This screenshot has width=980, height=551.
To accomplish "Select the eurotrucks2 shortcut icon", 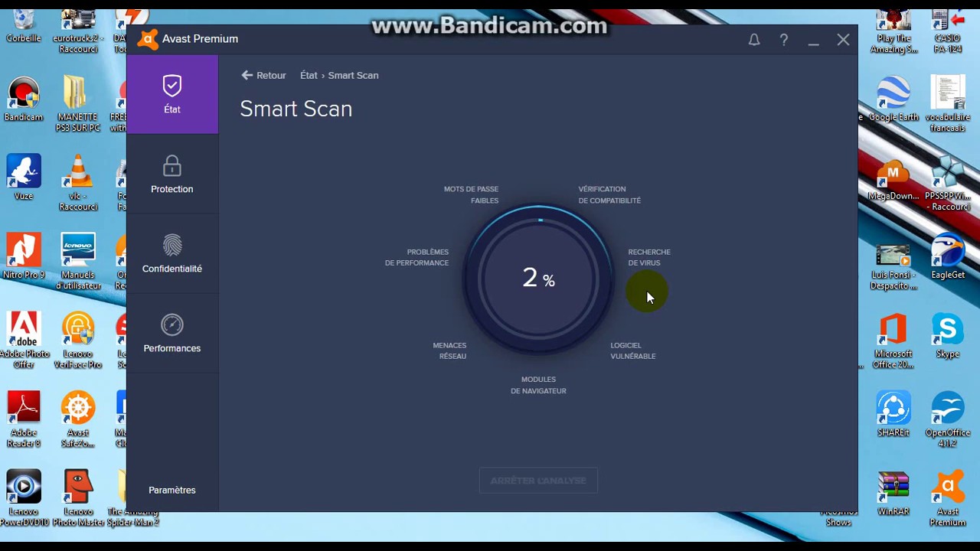I will [x=77, y=31].
